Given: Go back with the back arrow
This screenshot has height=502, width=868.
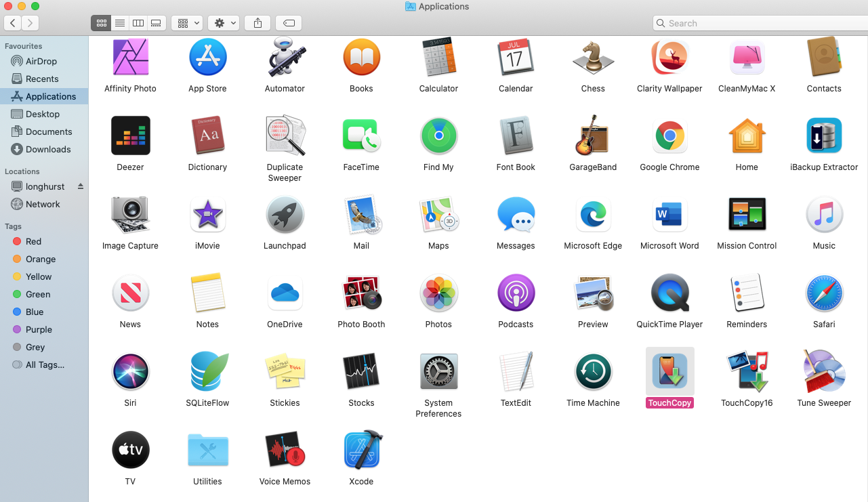Looking at the screenshot, I should pyautogui.click(x=13, y=23).
